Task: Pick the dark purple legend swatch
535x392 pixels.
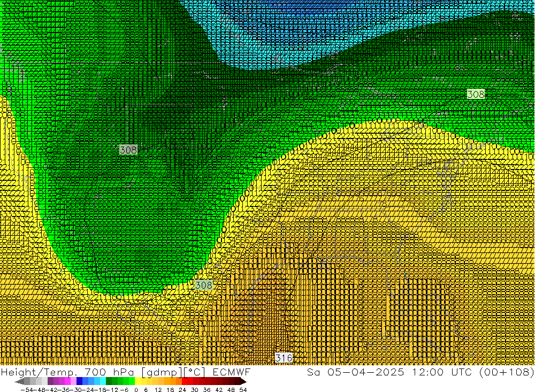Action: point(50,381)
